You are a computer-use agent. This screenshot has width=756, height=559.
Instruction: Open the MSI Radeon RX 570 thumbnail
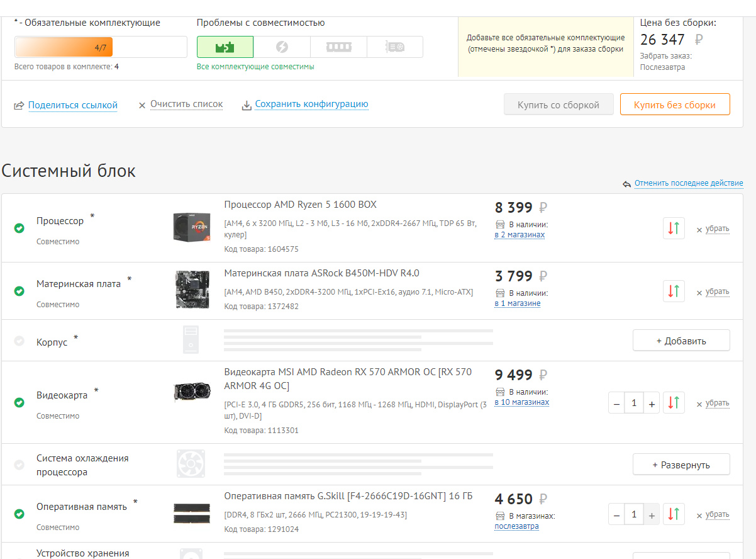coord(192,392)
